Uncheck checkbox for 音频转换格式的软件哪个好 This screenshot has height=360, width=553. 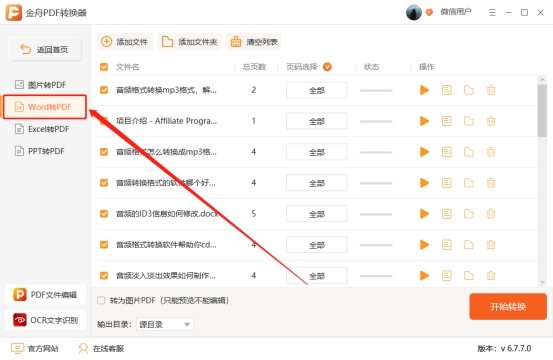point(104,183)
